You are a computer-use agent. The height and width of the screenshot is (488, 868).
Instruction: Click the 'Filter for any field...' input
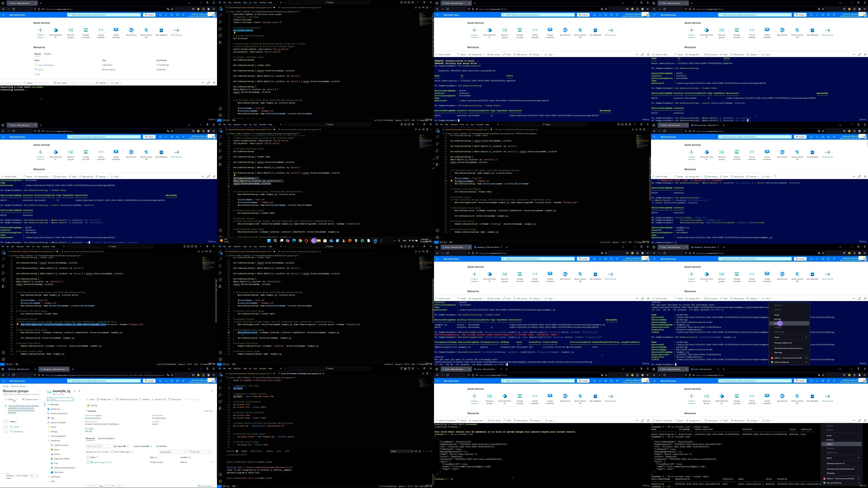click(98, 446)
